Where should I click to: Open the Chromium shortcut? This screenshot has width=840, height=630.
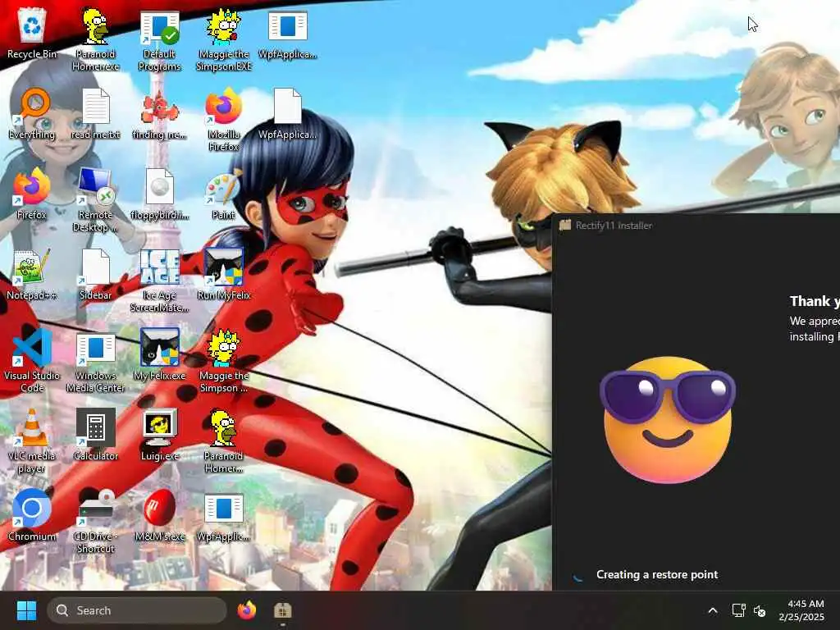[x=32, y=515]
